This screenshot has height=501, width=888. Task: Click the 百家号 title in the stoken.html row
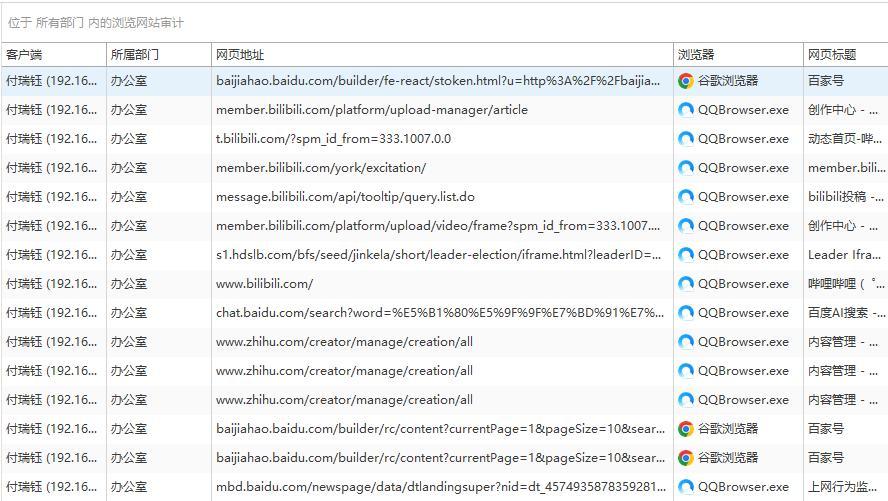coord(826,81)
